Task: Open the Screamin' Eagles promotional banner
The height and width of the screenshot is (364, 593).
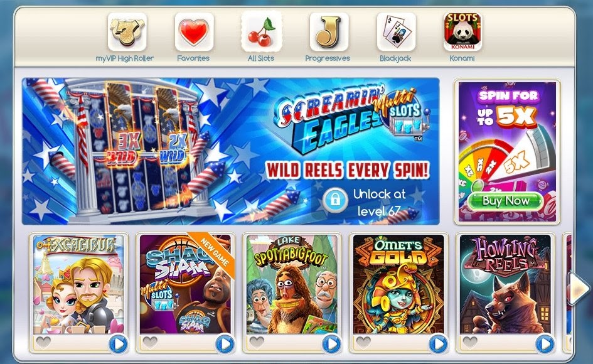Action: (x=231, y=151)
